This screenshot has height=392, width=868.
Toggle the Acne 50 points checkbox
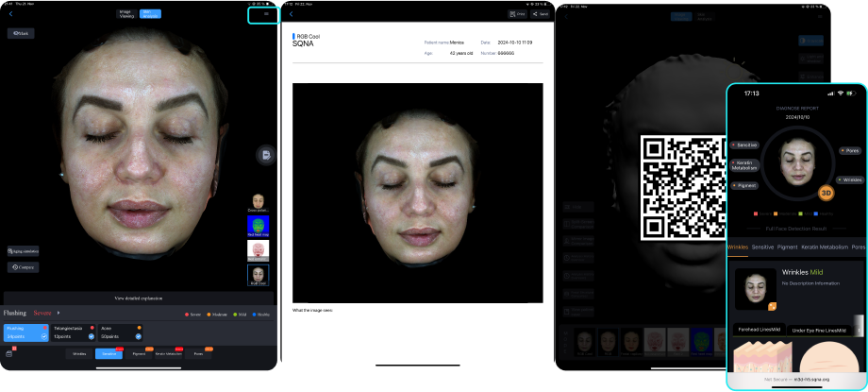139,336
